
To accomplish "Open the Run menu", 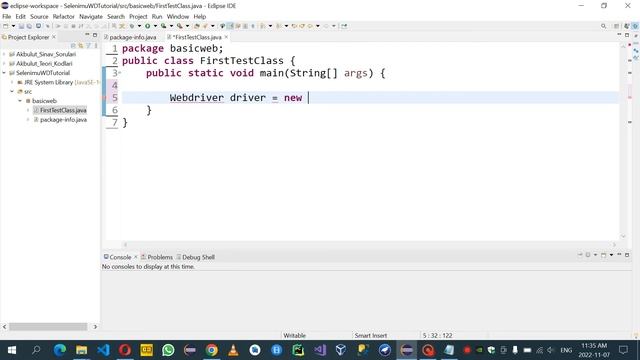I will point(157,16).
